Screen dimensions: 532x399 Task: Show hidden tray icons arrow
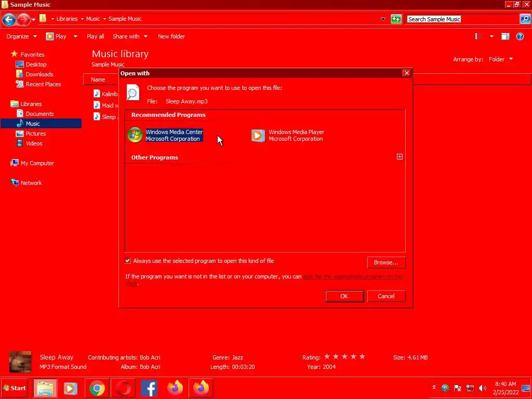[434, 388]
